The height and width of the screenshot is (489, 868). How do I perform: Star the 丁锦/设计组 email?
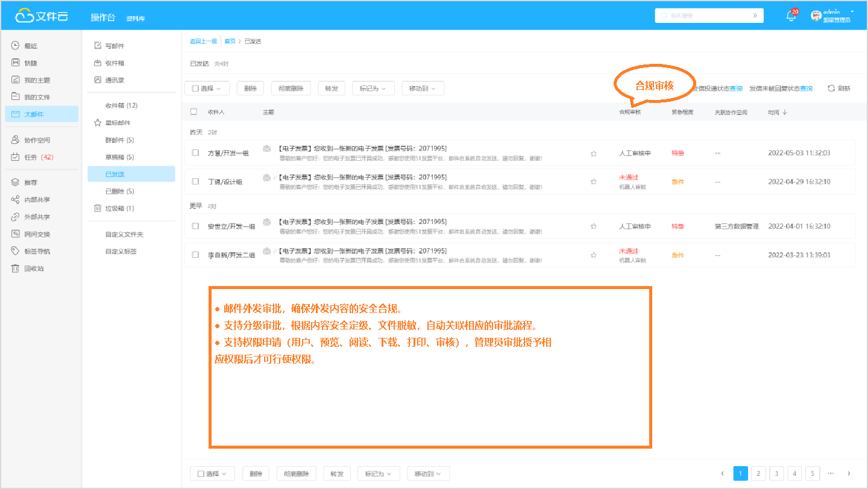(594, 181)
